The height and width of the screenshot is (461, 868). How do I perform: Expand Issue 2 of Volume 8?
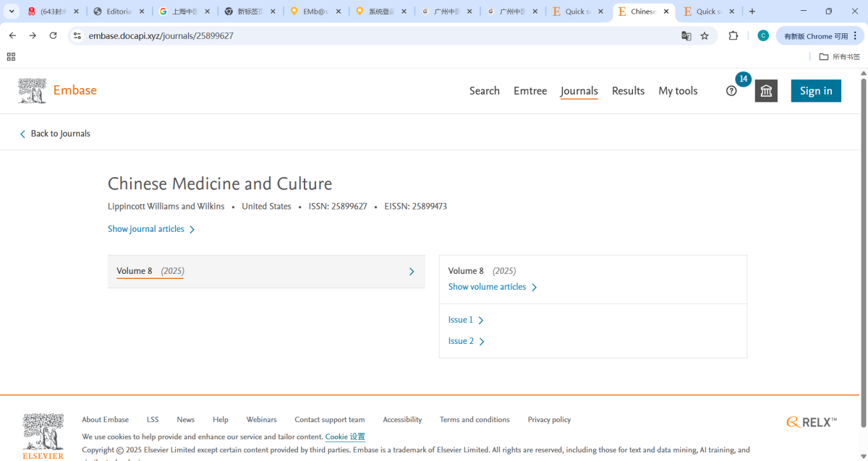click(x=466, y=341)
